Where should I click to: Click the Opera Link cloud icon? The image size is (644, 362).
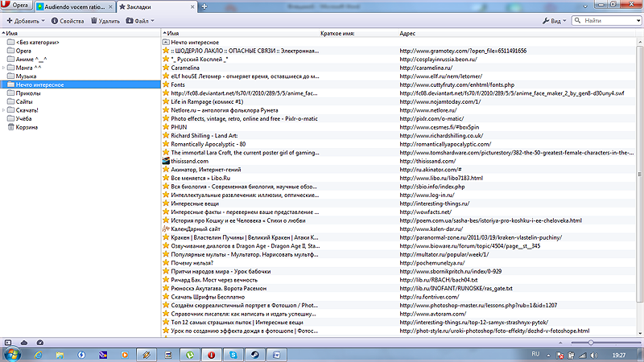coord(24,343)
